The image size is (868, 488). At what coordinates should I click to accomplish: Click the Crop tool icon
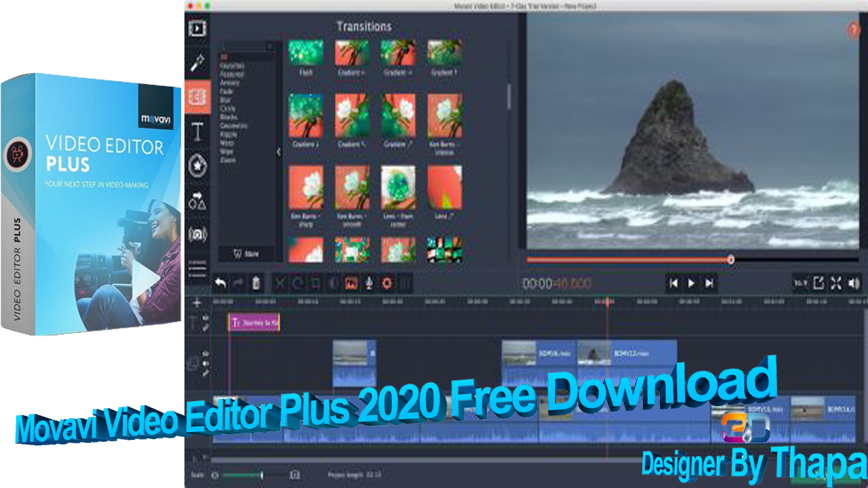(315, 283)
